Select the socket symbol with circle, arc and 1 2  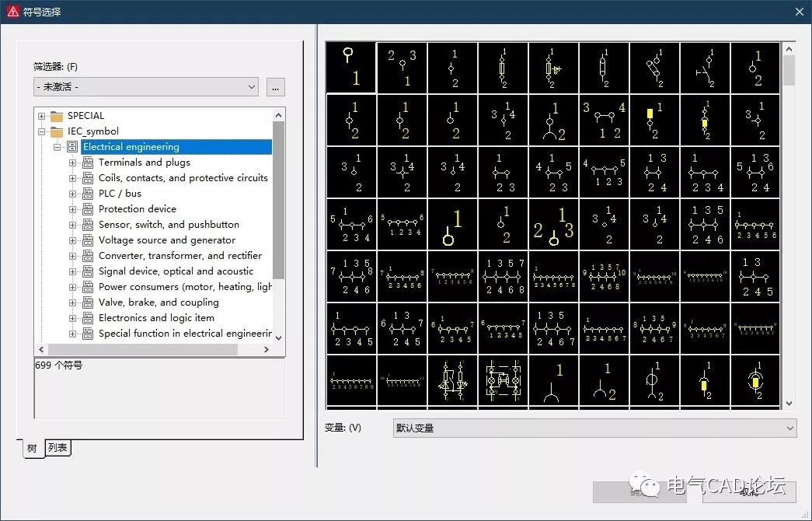[553, 121]
